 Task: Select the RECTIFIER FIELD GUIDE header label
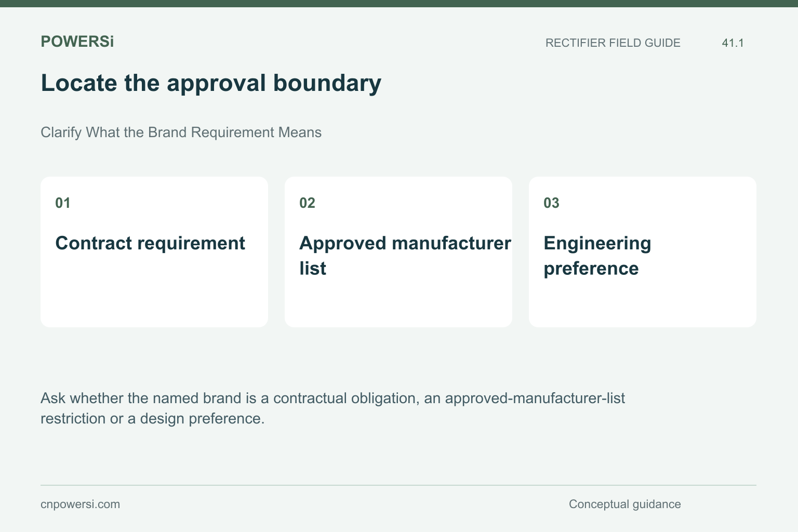[613, 43]
